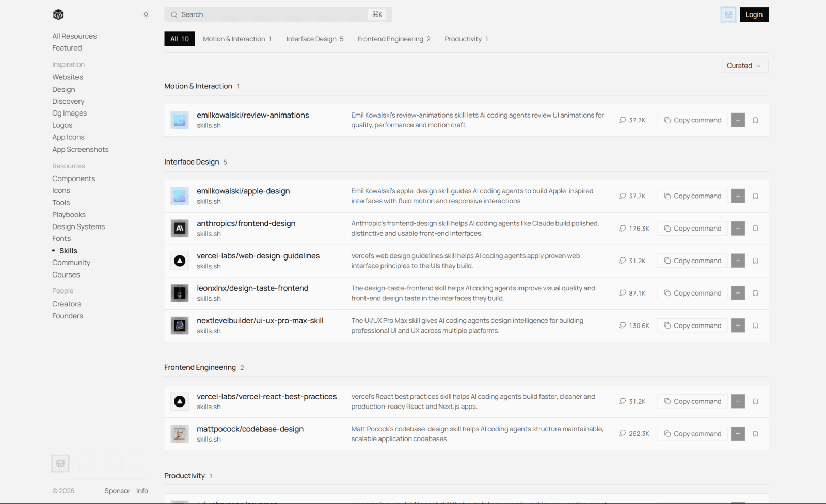Open the Frontend Engineering tab
Screen dimensions: 826x504
click(x=394, y=39)
